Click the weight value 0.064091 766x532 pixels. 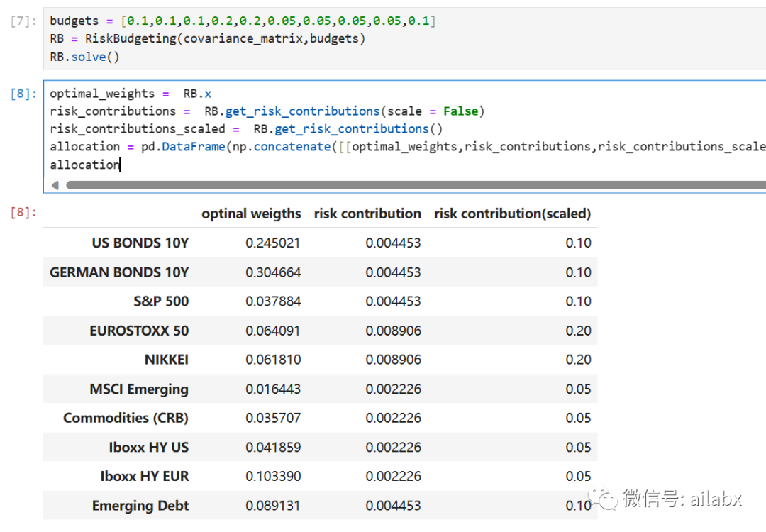[x=273, y=331]
